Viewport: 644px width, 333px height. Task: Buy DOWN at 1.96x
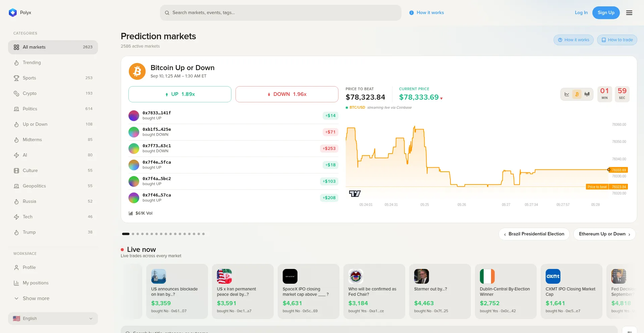287,94
